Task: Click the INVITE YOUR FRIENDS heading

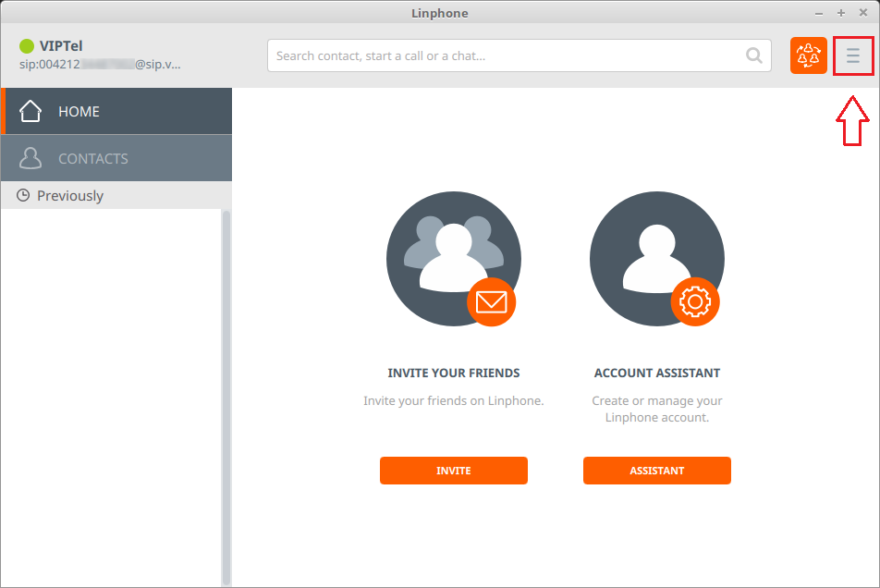Action: click(x=454, y=374)
